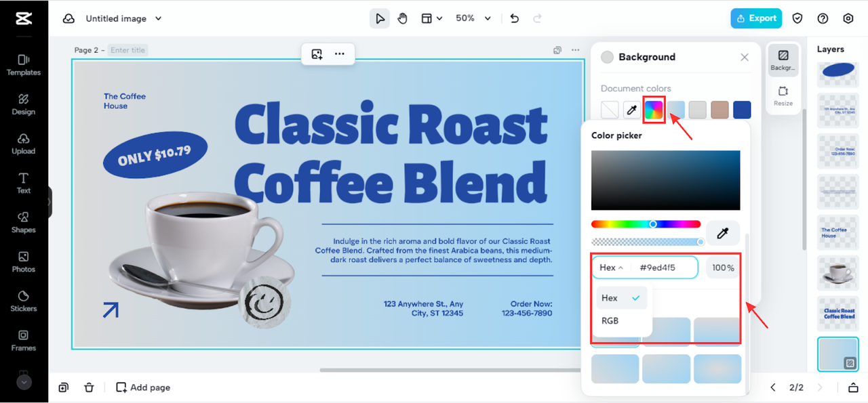The width and height of the screenshot is (868, 403).
Task: Open the rainbow custom color swatch
Action: pos(654,110)
